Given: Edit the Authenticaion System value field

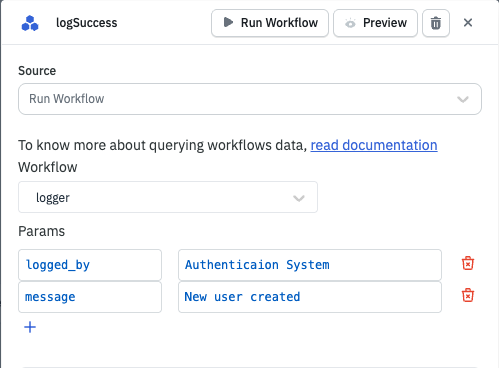Looking at the screenshot, I should [310, 265].
